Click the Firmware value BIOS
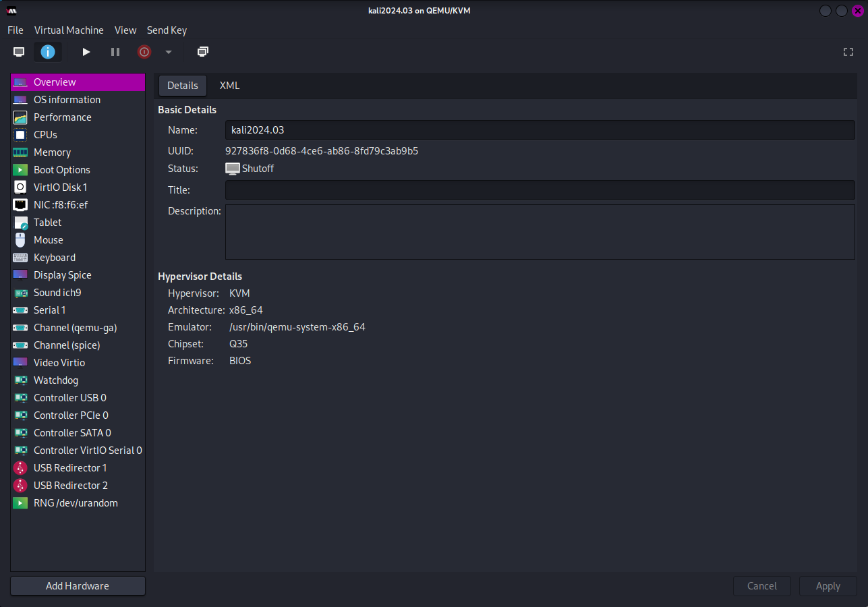 pyautogui.click(x=240, y=361)
